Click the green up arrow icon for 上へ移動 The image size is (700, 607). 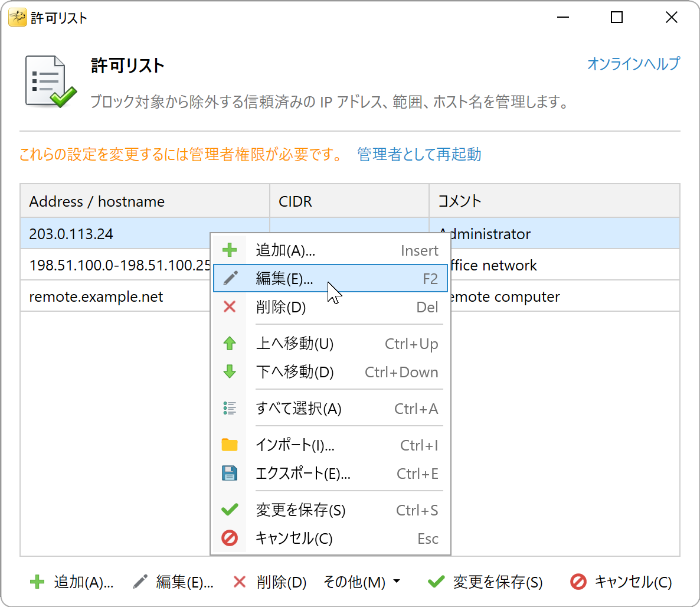230,344
